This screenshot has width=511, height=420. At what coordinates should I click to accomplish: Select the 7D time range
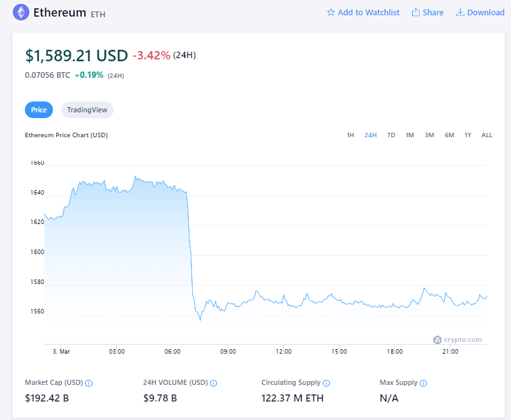(x=391, y=135)
